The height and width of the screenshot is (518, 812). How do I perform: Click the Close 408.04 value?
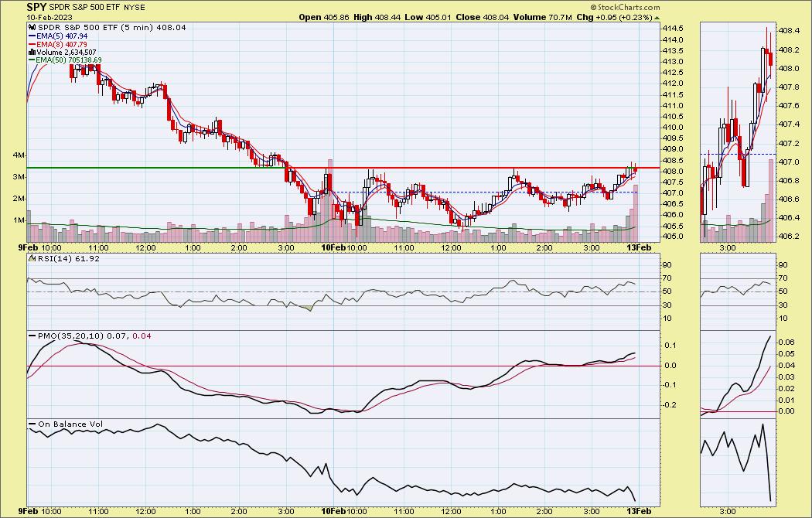point(483,17)
